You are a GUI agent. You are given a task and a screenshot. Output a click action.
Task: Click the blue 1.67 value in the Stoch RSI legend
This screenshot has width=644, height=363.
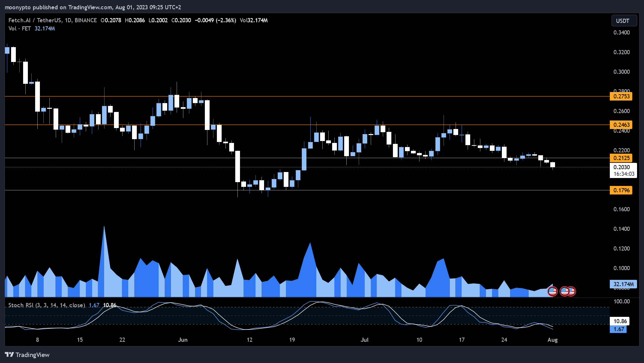click(94, 305)
